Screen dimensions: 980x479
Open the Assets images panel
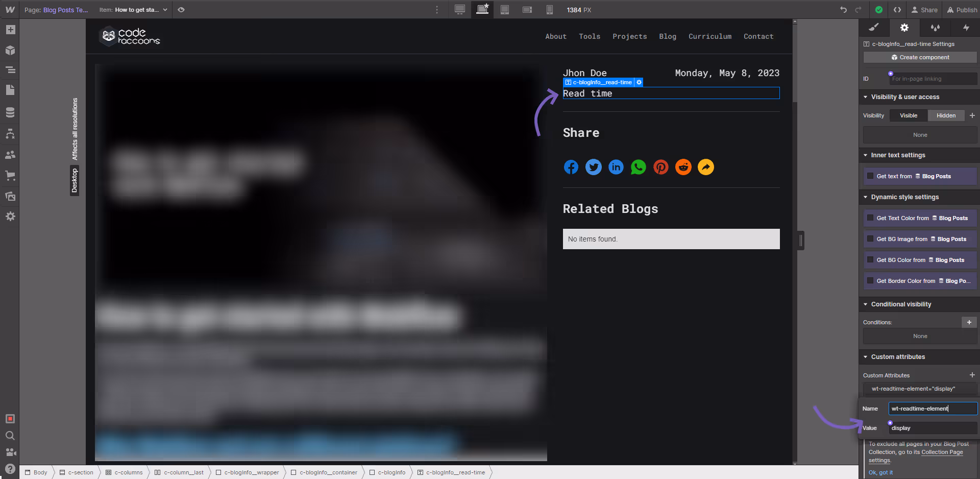click(x=10, y=196)
